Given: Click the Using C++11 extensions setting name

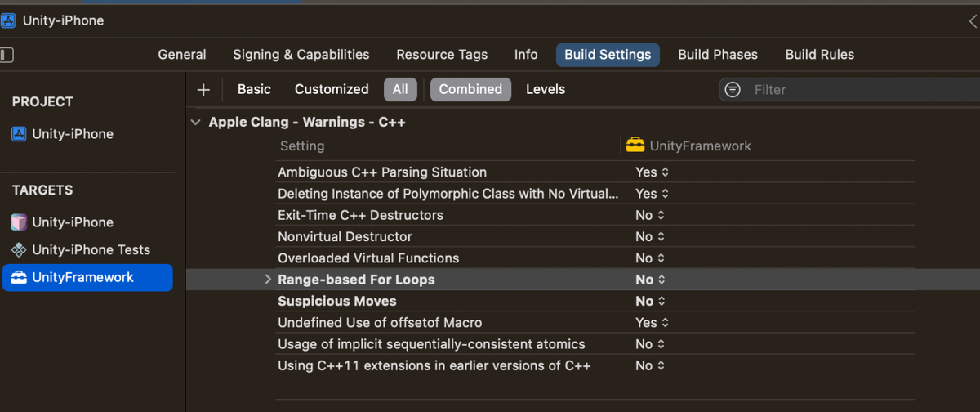Looking at the screenshot, I should click(x=434, y=366).
